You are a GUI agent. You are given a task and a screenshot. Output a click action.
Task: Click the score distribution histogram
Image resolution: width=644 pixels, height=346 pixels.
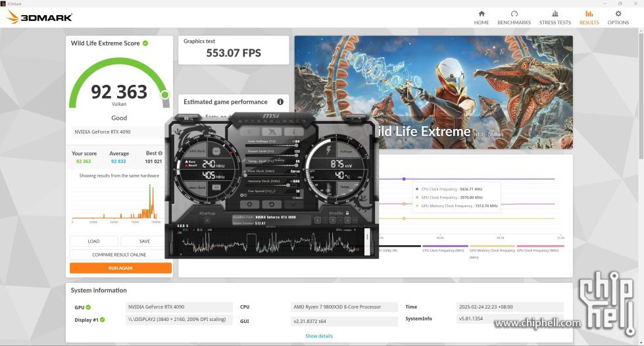pos(116,202)
